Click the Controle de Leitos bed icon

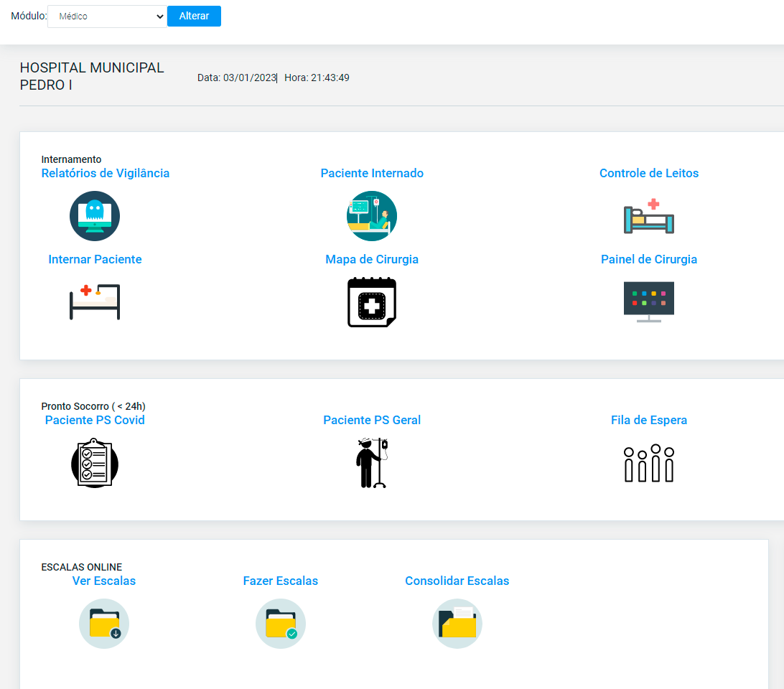[649, 216]
